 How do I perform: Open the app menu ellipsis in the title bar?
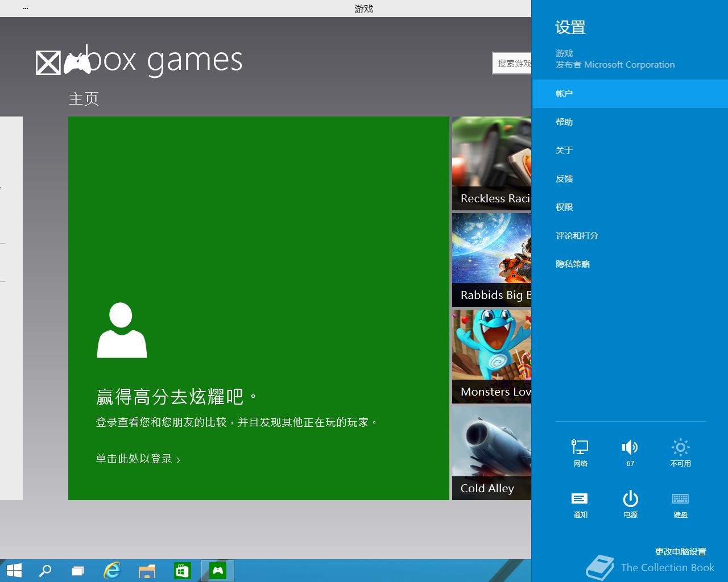coord(26,9)
